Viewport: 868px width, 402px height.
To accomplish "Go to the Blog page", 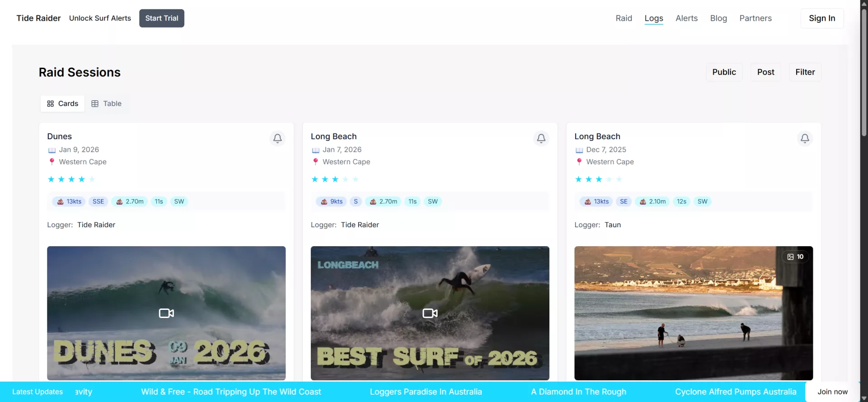I will point(718,18).
